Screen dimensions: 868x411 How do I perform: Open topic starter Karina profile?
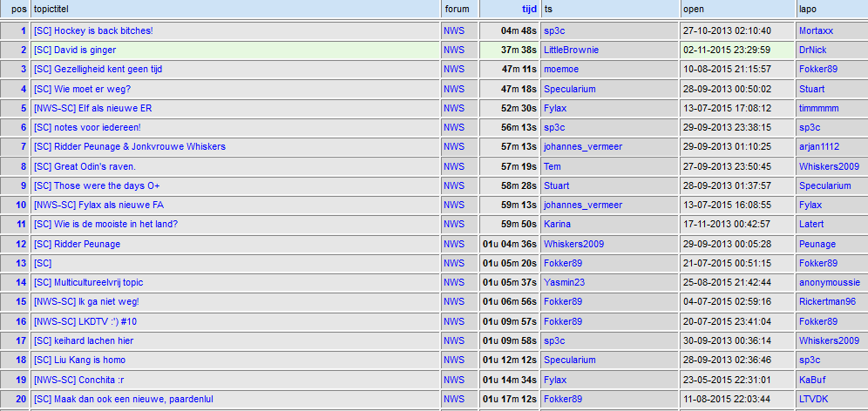(x=557, y=225)
